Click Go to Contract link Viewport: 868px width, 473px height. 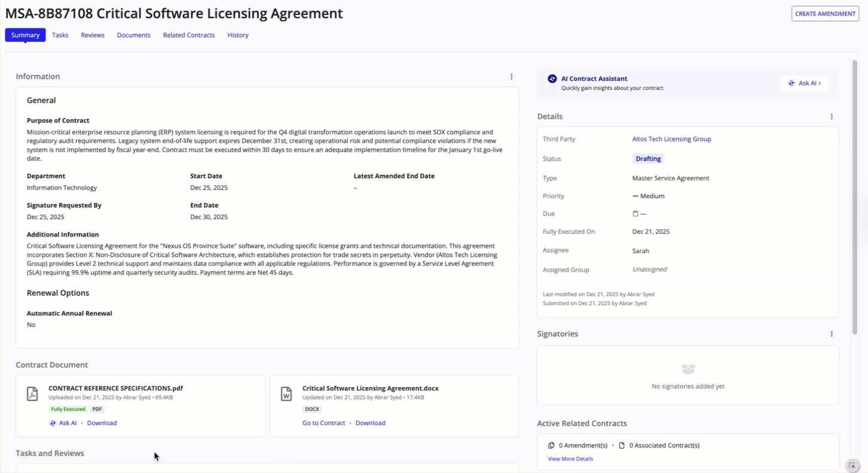[323, 423]
